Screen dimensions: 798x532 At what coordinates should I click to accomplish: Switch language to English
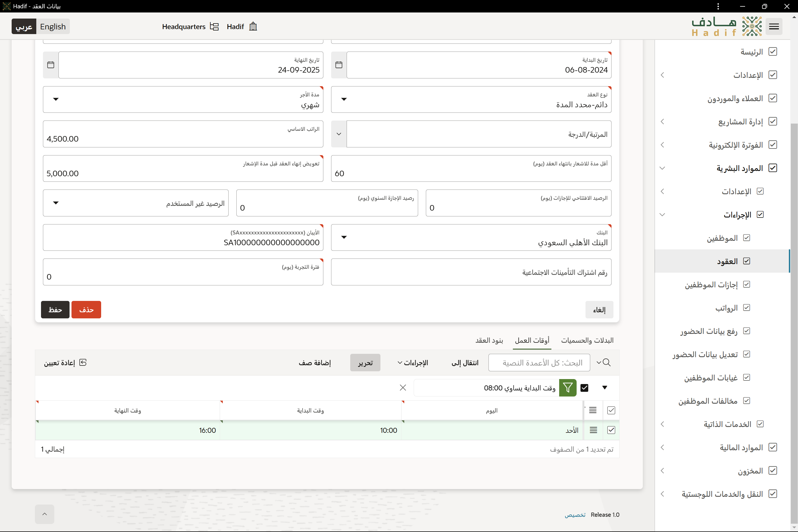[x=53, y=27]
